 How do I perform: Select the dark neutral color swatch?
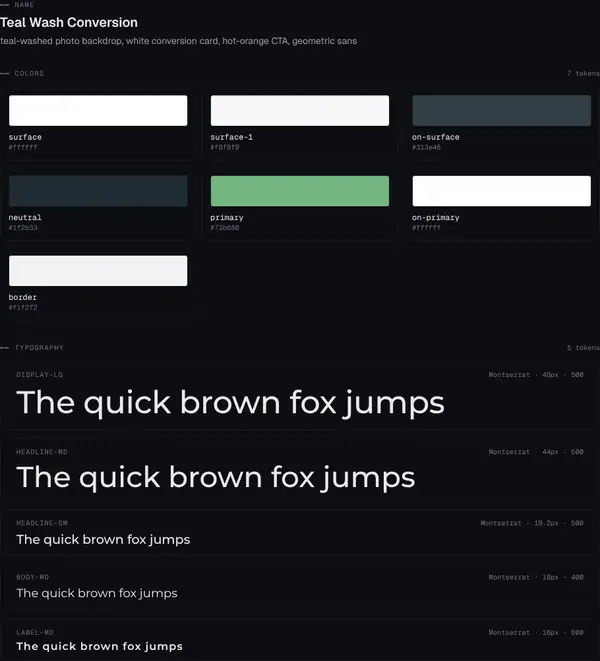coord(98,191)
